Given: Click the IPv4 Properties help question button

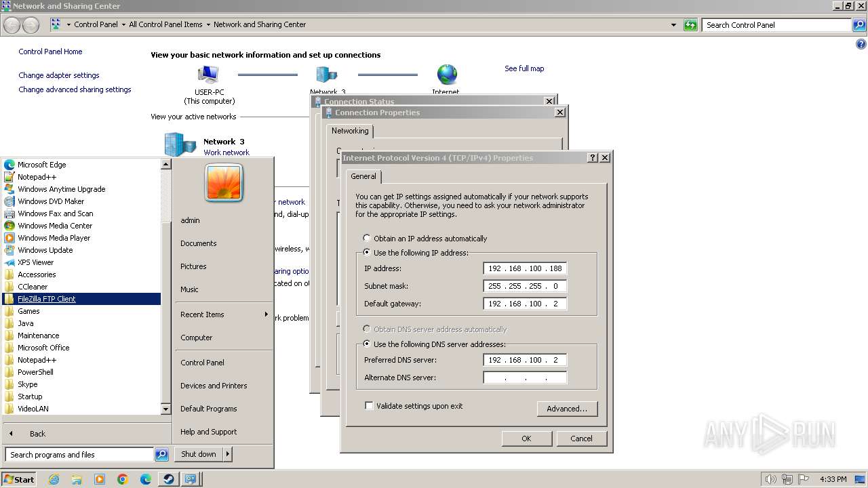Looking at the screenshot, I should click(x=593, y=157).
